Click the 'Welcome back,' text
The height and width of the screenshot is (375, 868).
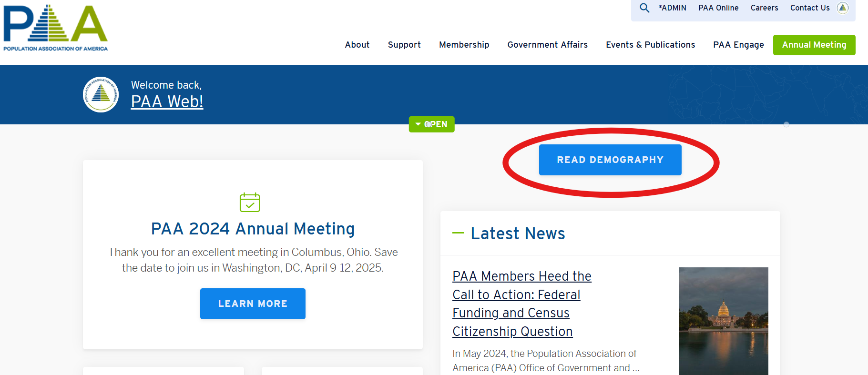coord(166,85)
